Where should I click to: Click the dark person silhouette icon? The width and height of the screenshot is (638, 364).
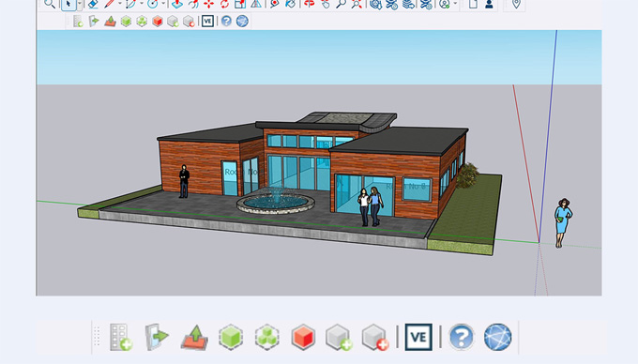489,4
